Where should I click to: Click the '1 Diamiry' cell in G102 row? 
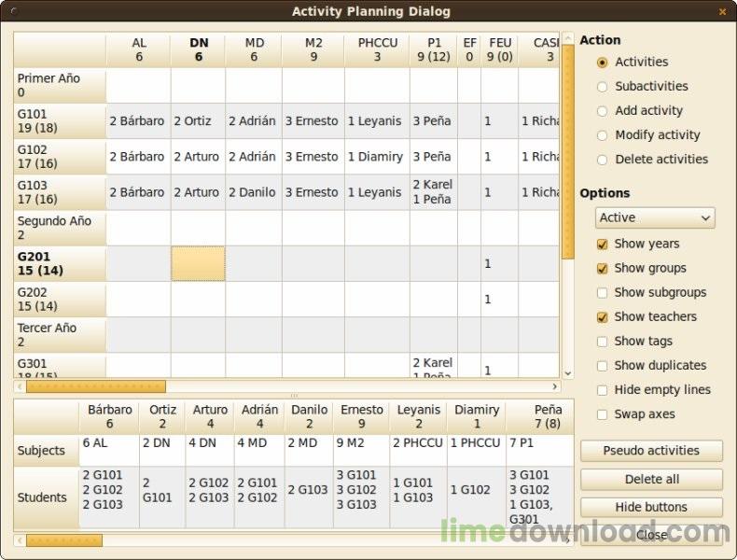pyautogui.click(x=377, y=157)
